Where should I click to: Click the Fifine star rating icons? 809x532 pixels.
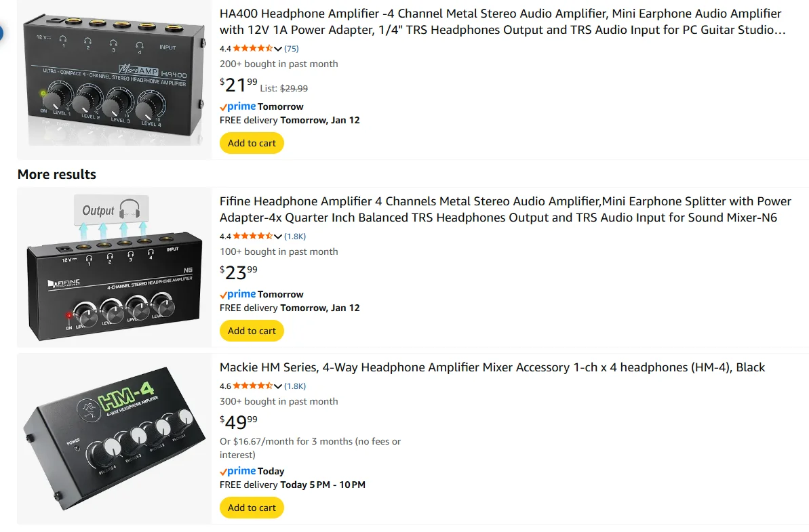pos(253,237)
